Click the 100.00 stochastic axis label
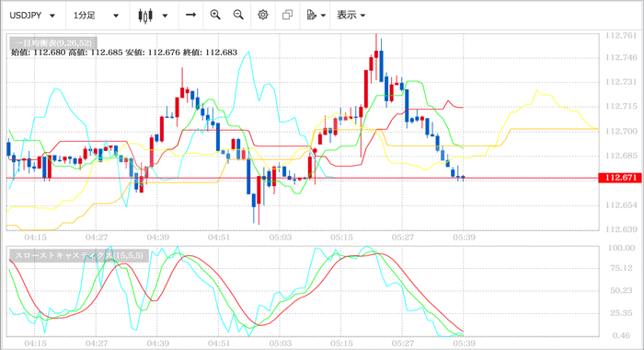644x350 pixels. pyautogui.click(x=621, y=248)
